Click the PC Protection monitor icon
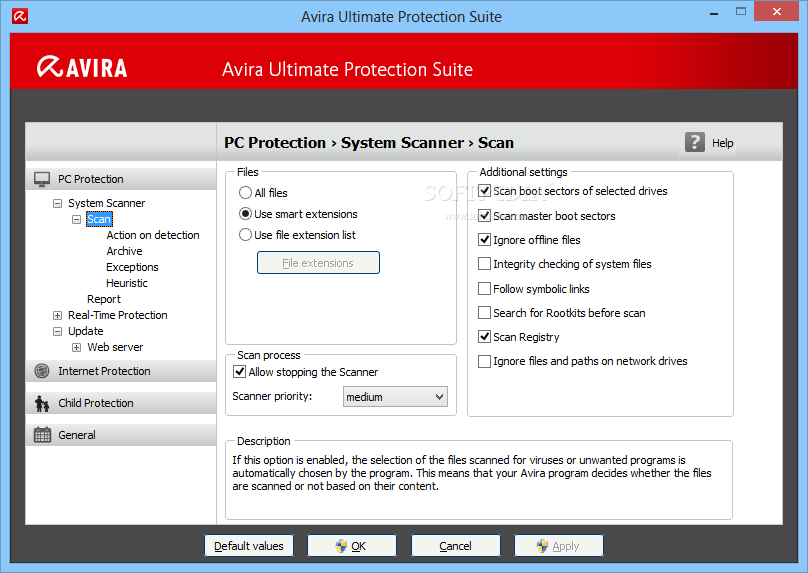 pos(42,179)
